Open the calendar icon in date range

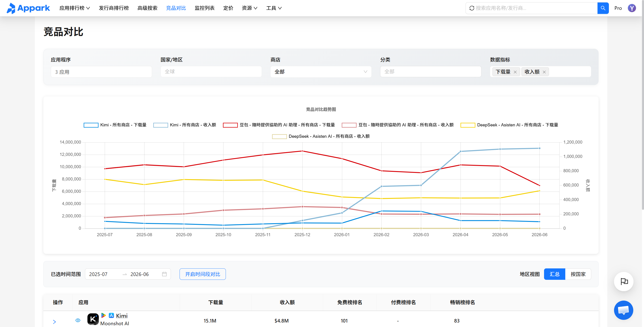[164, 274]
